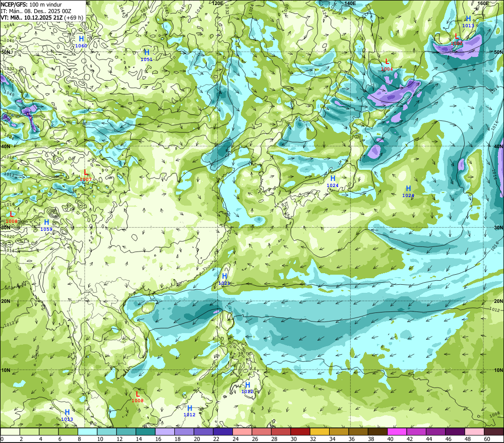
Task: Click the NCEP/GFS 100 m vindur title
Action: pyautogui.click(x=31, y=5)
